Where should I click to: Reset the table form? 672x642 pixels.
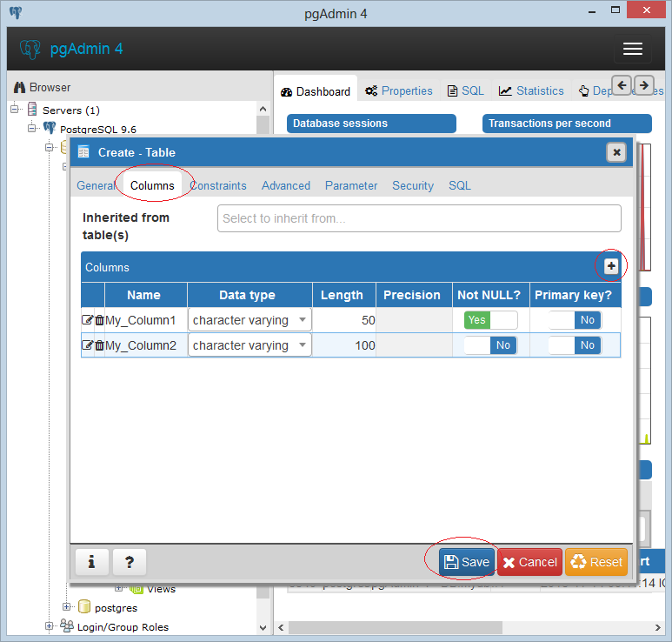tap(596, 562)
